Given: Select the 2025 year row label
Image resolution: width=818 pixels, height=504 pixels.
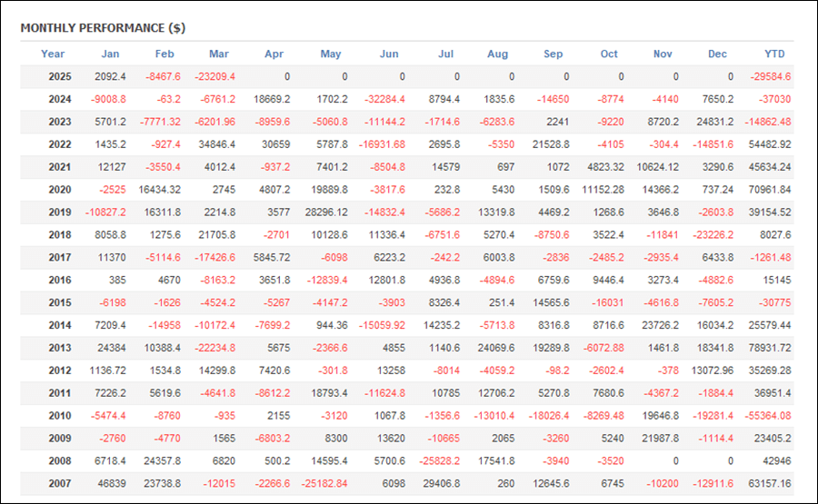Looking at the screenshot, I should tap(60, 76).
